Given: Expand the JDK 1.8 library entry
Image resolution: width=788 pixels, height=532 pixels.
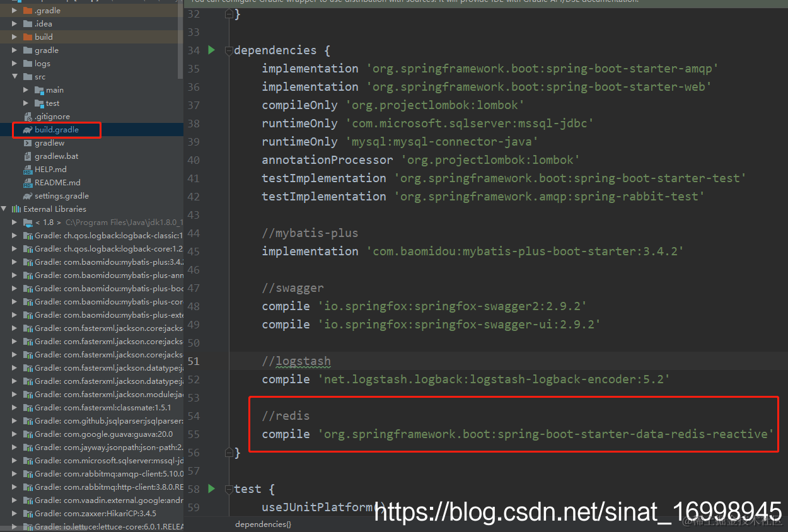Looking at the screenshot, I should pyautogui.click(x=14, y=222).
